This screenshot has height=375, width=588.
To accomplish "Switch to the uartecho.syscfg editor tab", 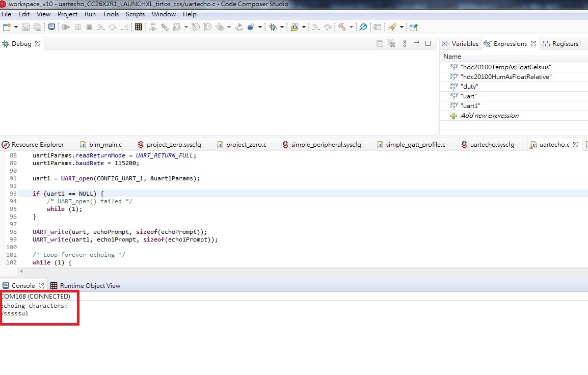I will 492,145.
